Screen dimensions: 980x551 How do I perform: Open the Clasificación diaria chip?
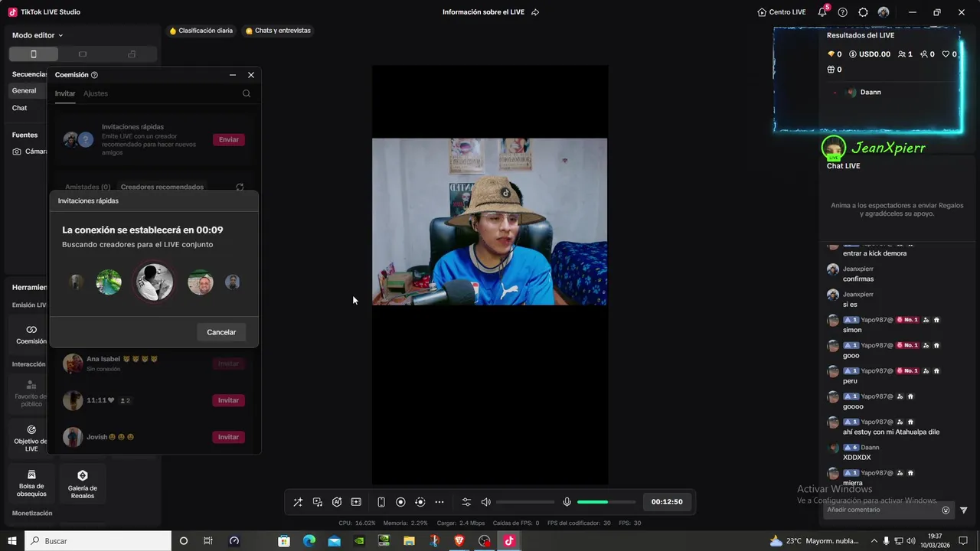tap(201, 31)
